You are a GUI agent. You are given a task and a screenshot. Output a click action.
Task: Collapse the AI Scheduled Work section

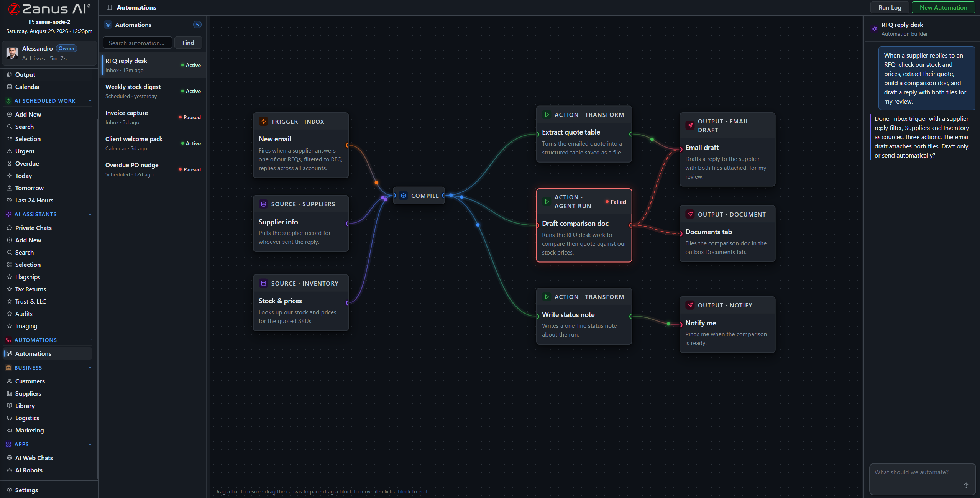(x=90, y=101)
